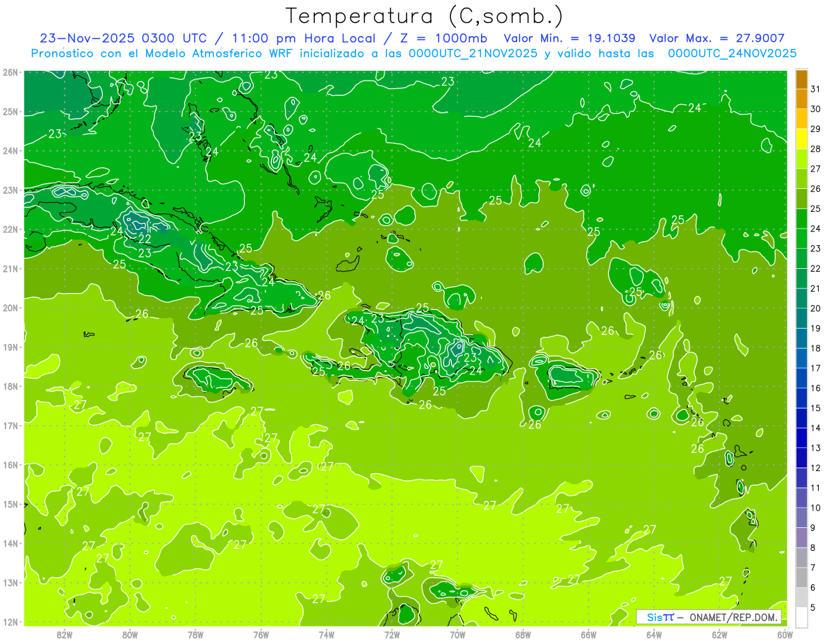Click the '80W' longitude axis label
Viewport: 834px width, 644px height.
[130, 634]
